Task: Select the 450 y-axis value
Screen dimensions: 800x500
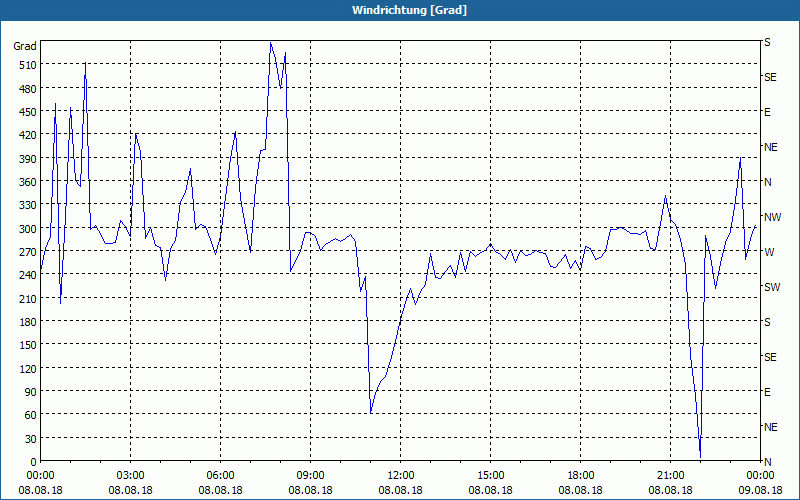Action: tap(28, 112)
